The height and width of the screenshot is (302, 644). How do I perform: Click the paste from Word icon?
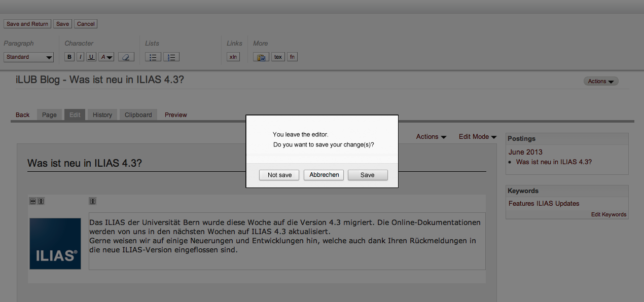[261, 57]
